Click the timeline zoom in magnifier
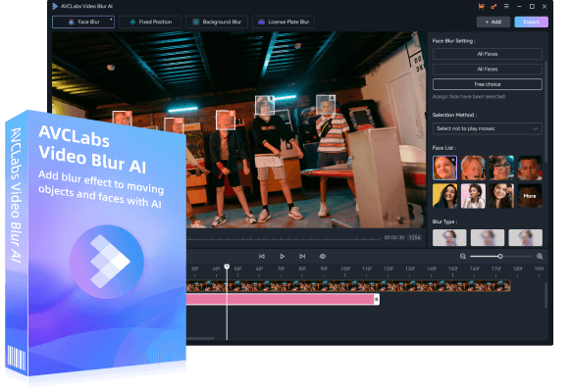569x392 pixels. click(x=540, y=257)
